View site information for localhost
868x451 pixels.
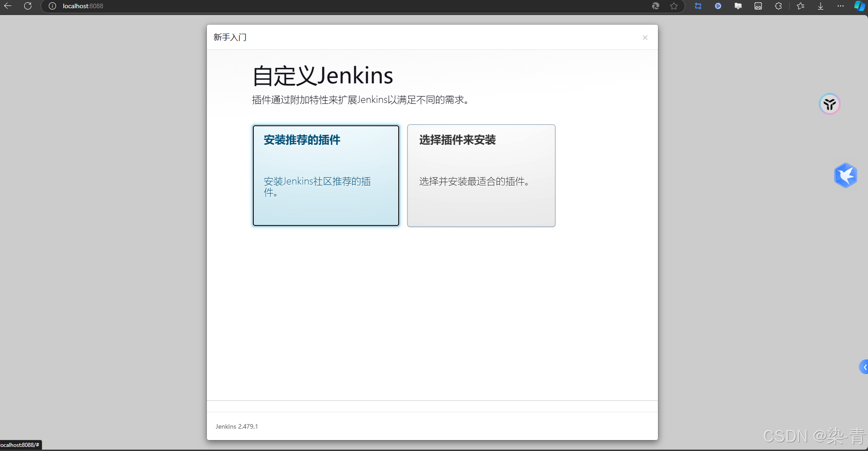[x=52, y=6]
